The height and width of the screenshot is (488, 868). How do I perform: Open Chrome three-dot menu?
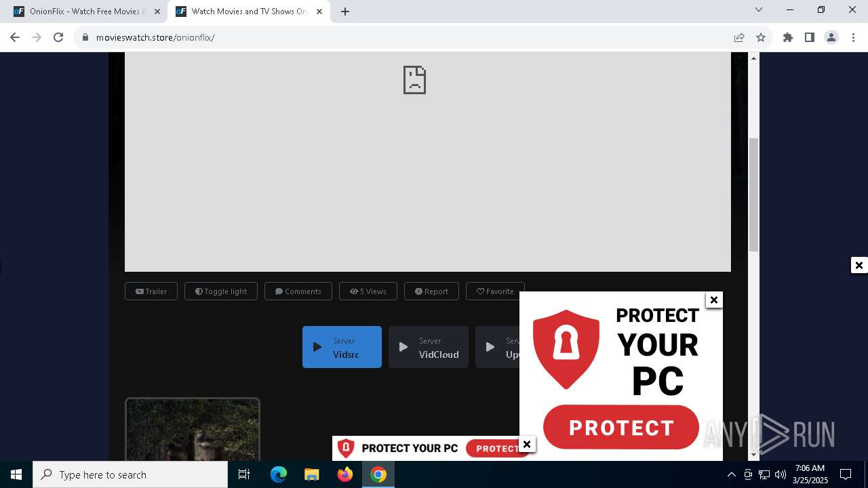pos(853,37)
